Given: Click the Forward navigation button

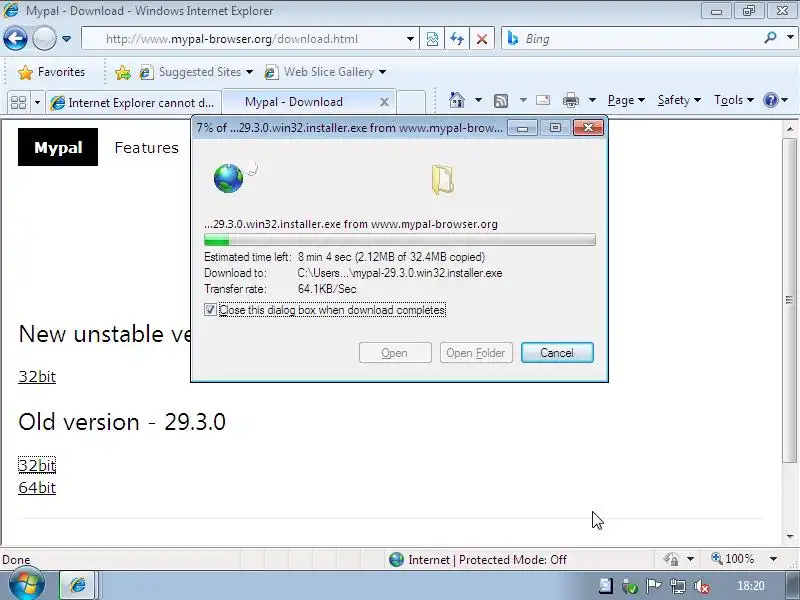Looking at the screenshot, I should tap(44, 38).
